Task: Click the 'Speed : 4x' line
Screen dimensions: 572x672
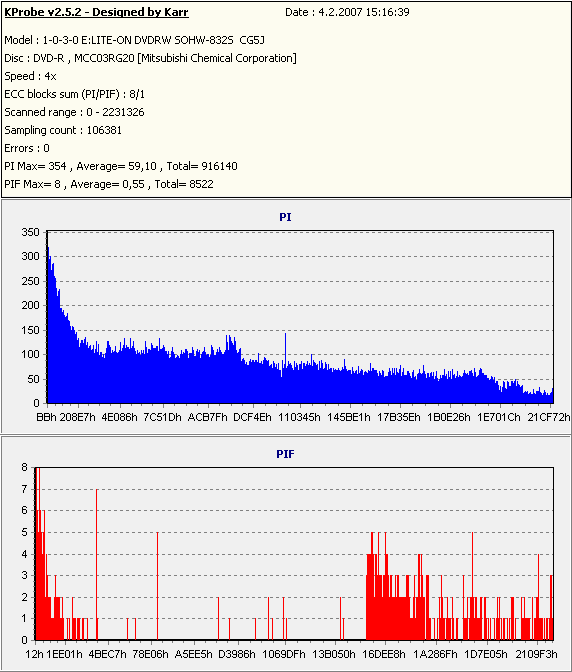Action: click(30, 76)
